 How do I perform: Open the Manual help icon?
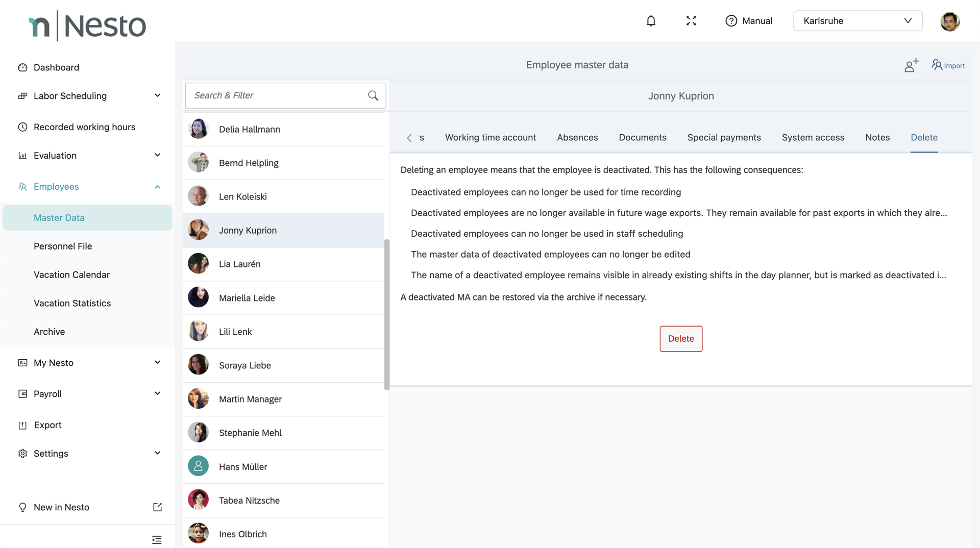point(731,21)
